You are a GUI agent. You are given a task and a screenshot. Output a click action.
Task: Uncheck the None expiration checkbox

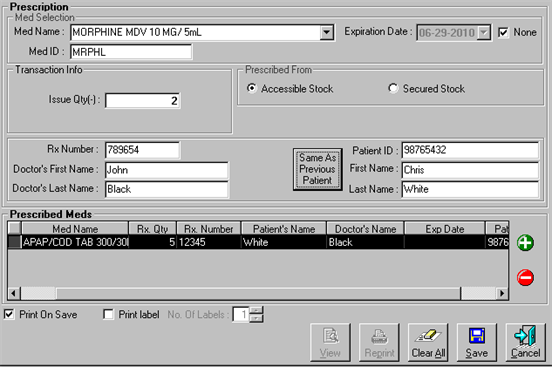(503, 32)
